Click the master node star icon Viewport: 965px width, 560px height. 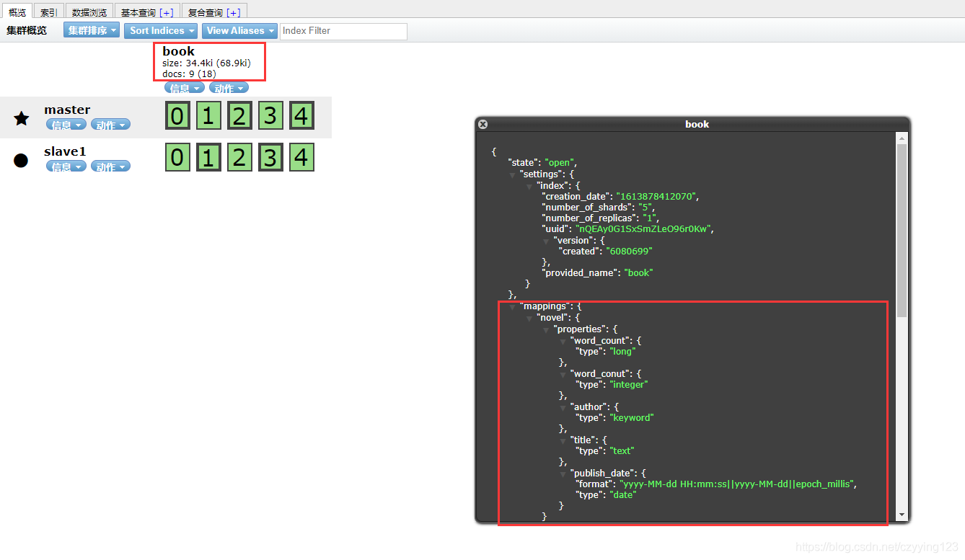(x=22, y=118)
